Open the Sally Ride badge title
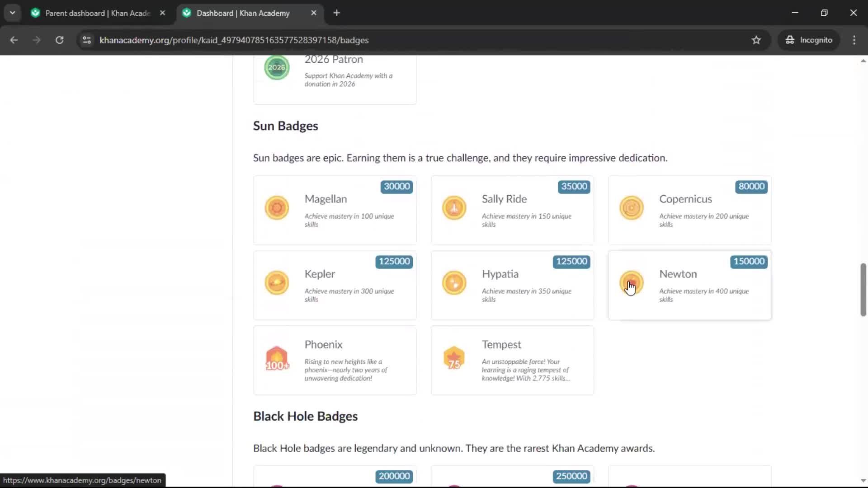Image resolution: width=868 pixels, height=488 pixels. point(504,199)
